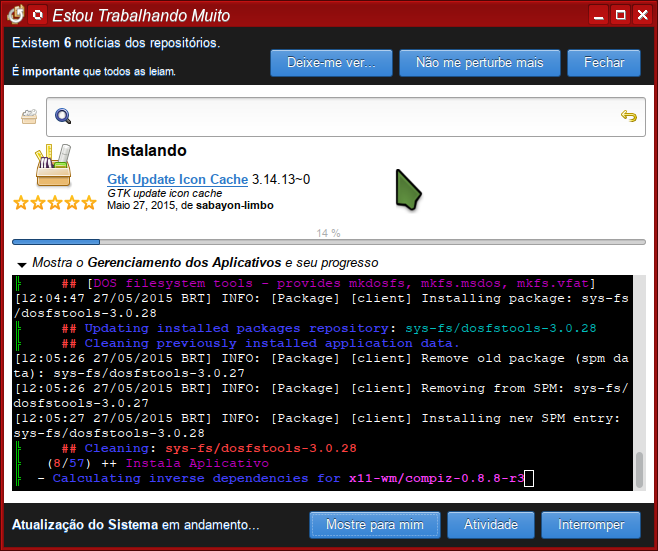Click the Sabayon logo icon in title bar
The width and height of the screenshot is (658, 551).
(x=16, y=15)
